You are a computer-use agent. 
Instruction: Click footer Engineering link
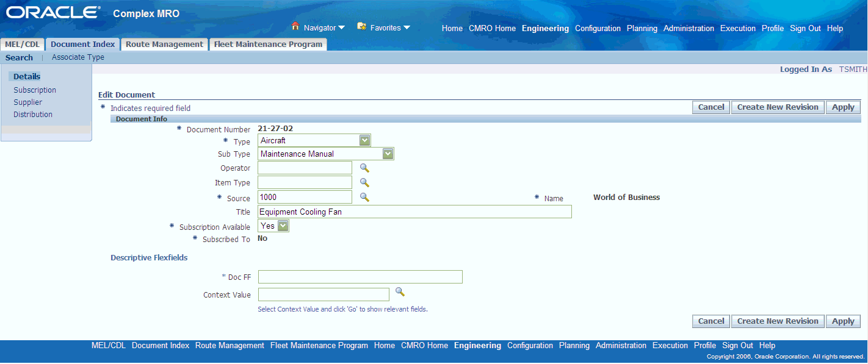tap(477, 346)
